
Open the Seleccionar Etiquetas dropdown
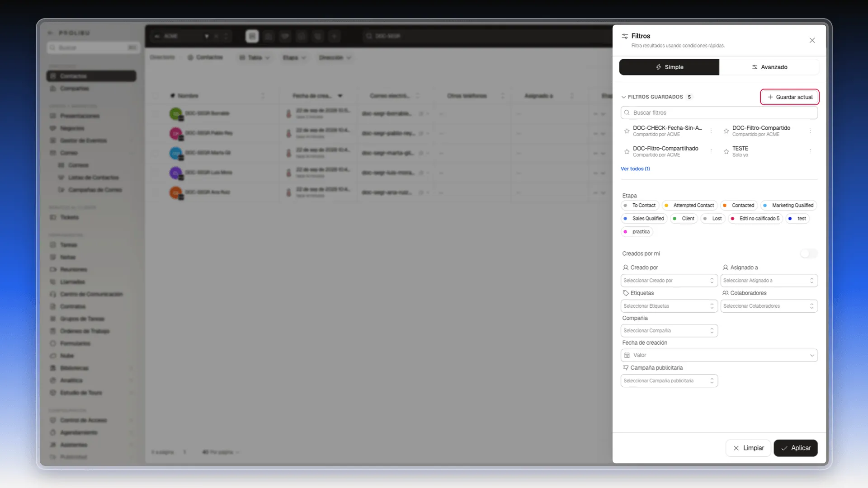point(669,306)
